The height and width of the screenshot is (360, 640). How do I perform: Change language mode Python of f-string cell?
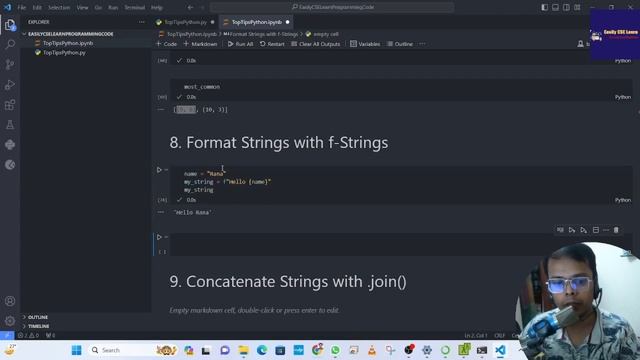[622, 200]
